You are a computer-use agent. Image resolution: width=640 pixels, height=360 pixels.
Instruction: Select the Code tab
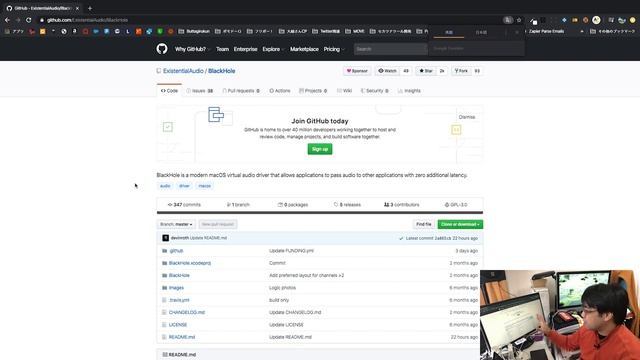[169, 91]
